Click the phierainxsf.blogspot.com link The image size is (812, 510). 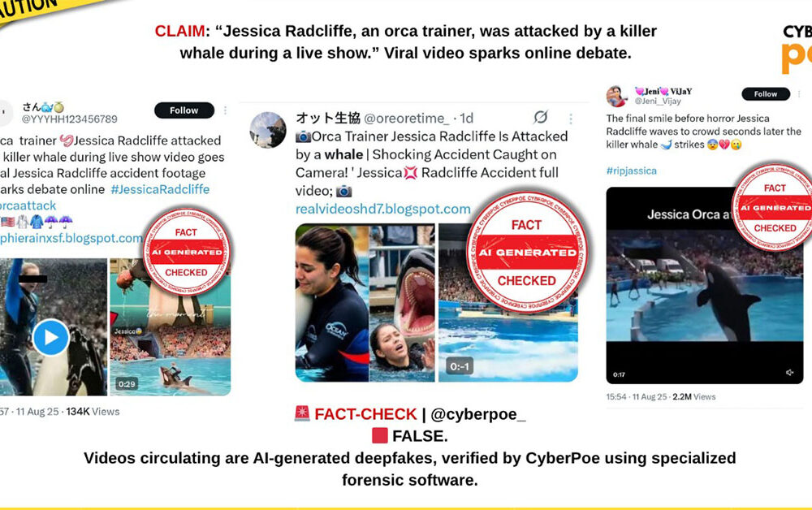(x=71, y=238)
